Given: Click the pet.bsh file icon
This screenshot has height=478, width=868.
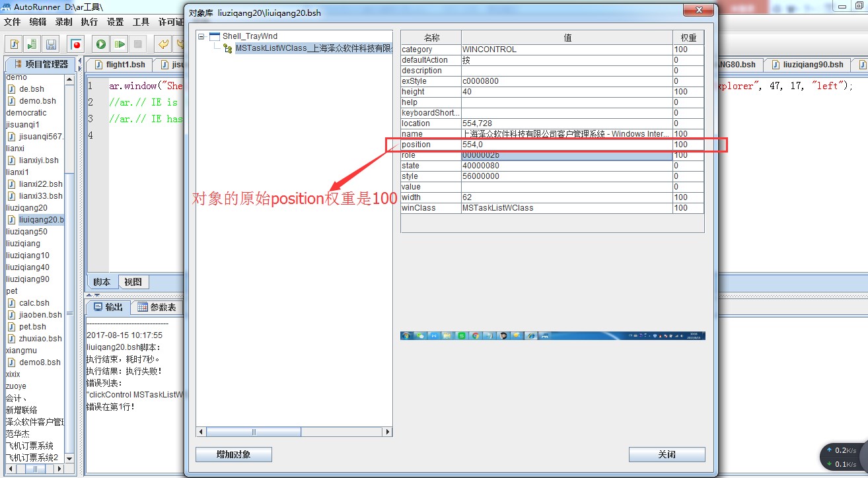Looking at the screenshot, I should click(x=11, y=327).
